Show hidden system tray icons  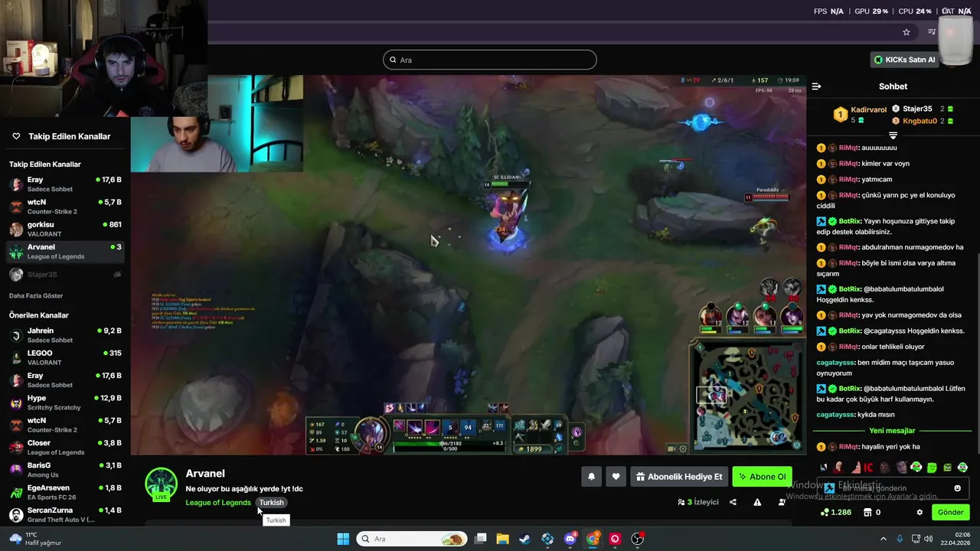(883, 539)
